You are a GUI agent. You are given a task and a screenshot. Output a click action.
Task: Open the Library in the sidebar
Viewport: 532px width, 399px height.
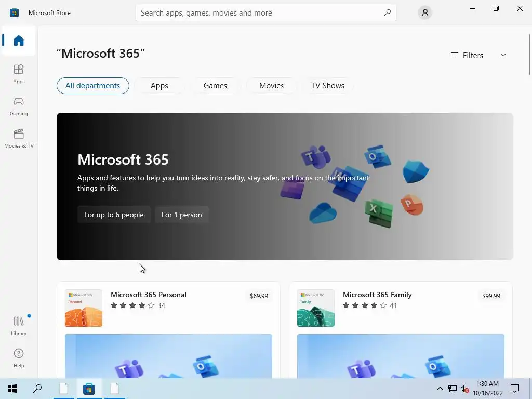point(19,326)
